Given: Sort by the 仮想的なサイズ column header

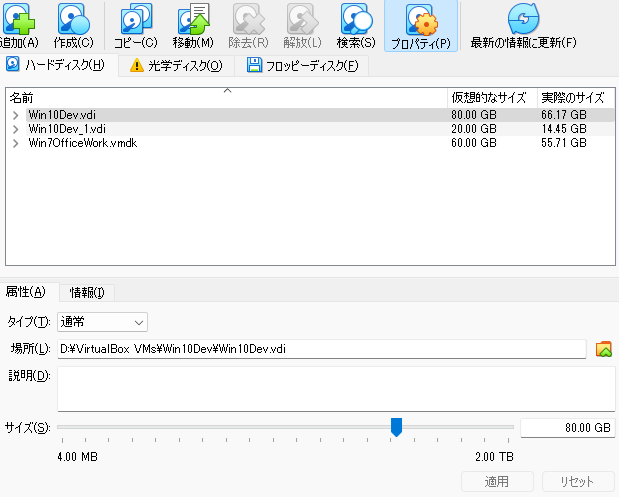Looking at the screenshot, I should (492, 98).
